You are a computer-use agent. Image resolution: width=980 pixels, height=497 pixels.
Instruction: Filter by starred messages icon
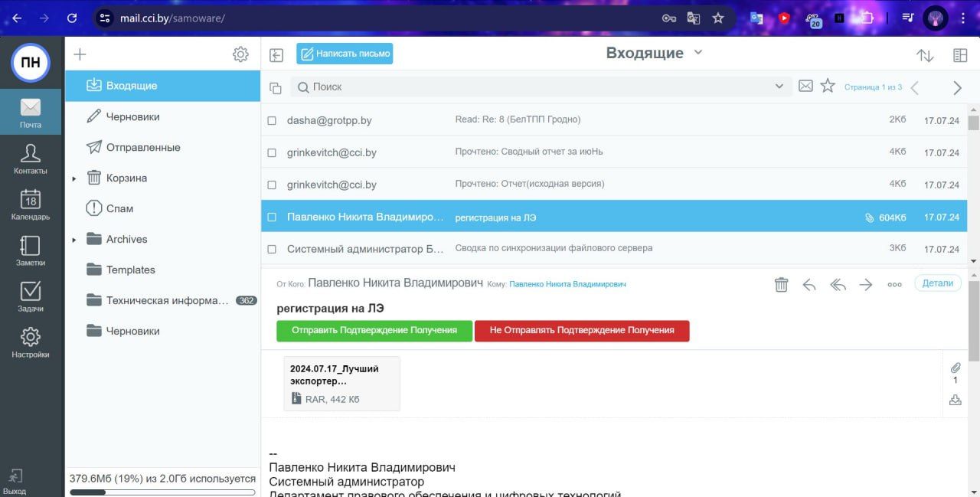click(x=828, y=87)
